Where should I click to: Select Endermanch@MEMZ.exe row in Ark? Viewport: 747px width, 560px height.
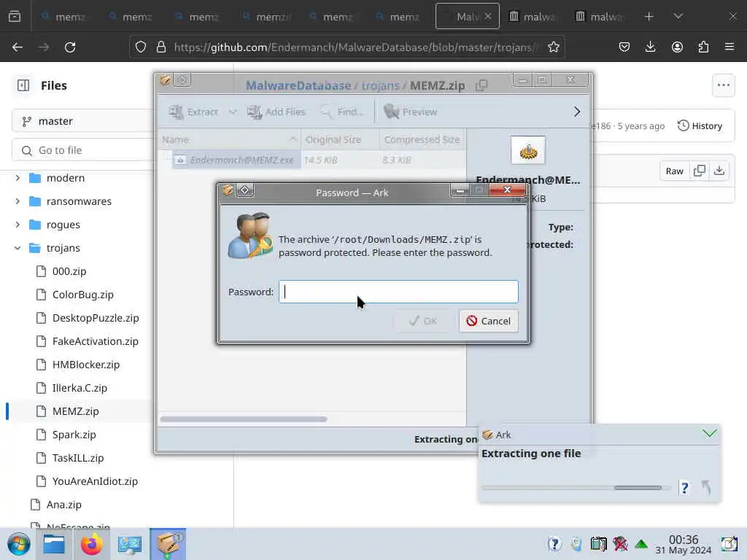[312, 160]
